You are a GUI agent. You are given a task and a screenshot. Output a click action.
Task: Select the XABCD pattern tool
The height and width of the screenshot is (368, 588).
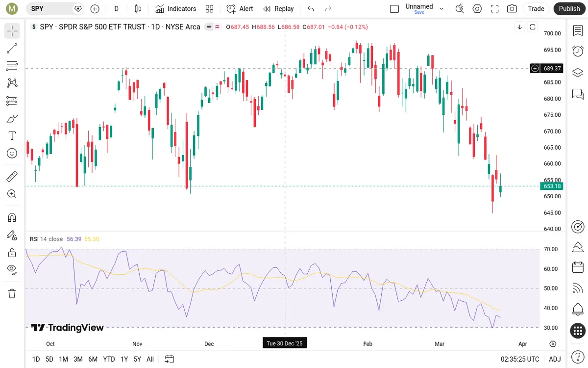[x=12, y=83]
